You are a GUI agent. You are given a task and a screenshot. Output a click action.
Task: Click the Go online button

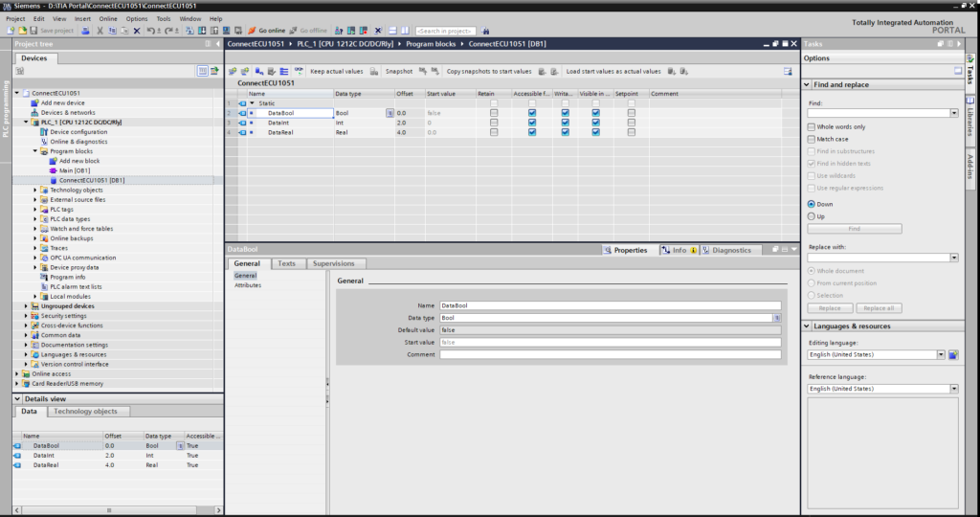click(x=267, y=31)
